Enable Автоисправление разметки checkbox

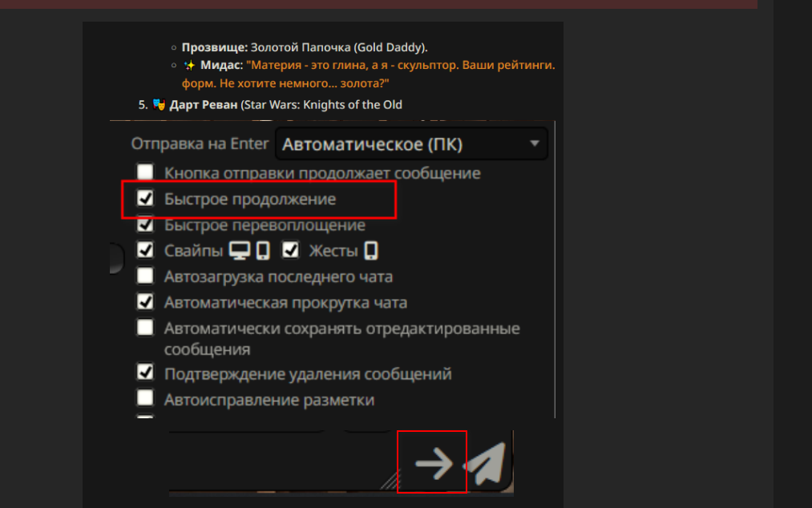tap(145, 397)
